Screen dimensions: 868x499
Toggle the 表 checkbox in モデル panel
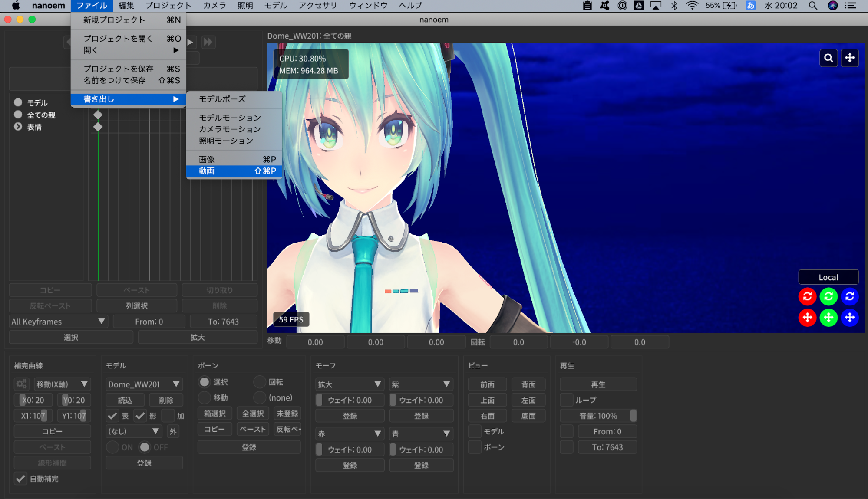(112, 416)
